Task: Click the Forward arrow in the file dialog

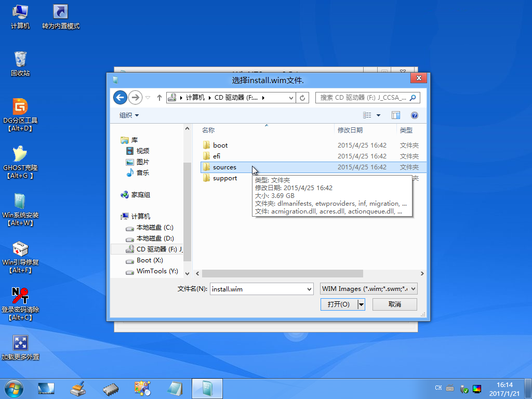Action: click(136, 98)
